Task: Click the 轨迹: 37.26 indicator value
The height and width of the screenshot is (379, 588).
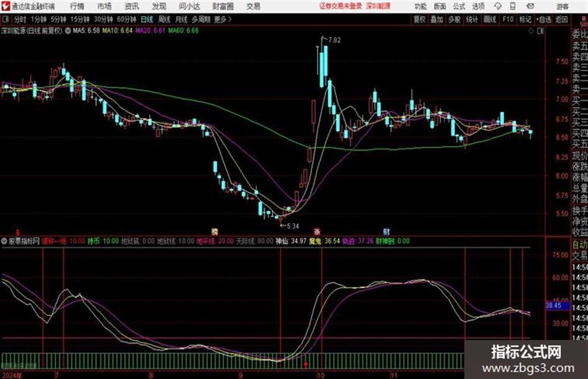Action: 358,241
